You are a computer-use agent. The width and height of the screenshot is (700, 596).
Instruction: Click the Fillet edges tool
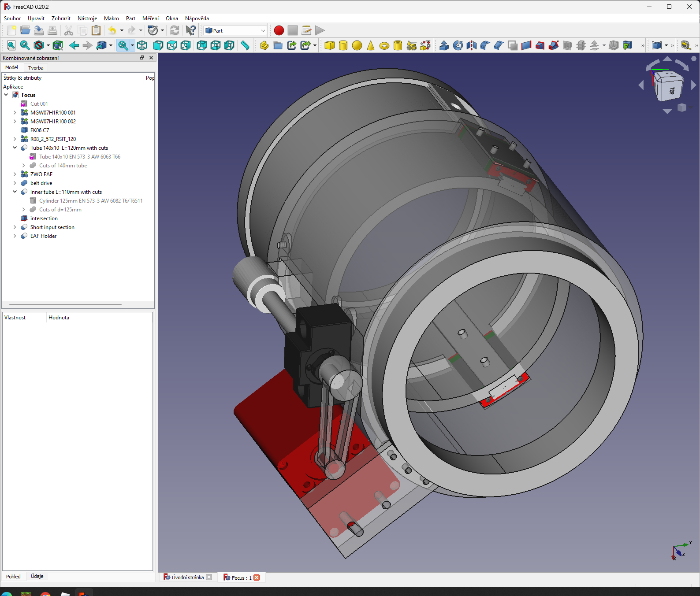coord(485,45)
